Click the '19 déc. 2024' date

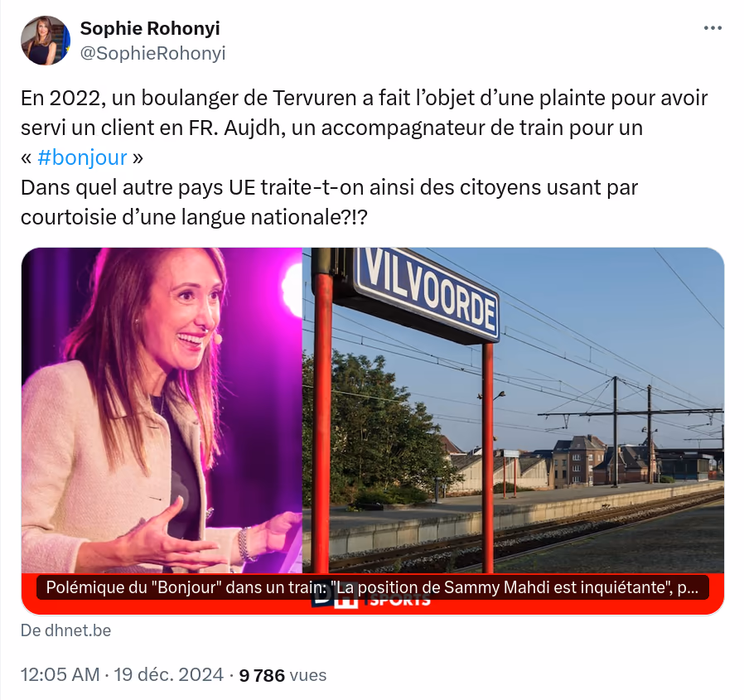pos(168,674)
